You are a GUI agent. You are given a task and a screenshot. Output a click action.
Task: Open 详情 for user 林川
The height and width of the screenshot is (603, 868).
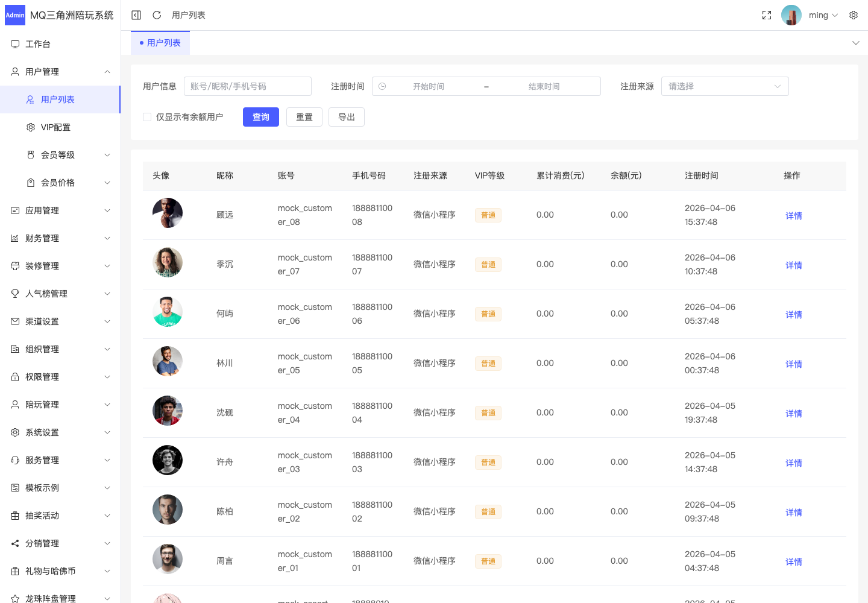point(794,364)
